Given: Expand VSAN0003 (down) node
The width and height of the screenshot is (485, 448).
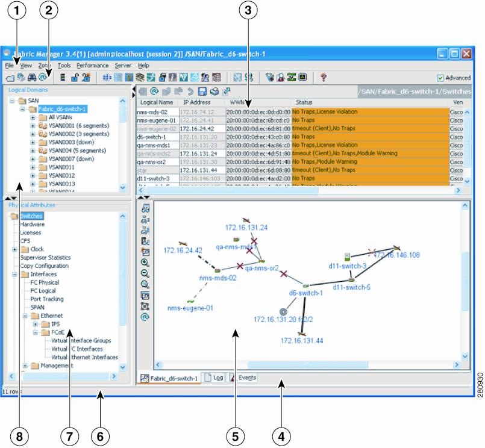Looking at the screenshot, I should (x=33, y=143).
